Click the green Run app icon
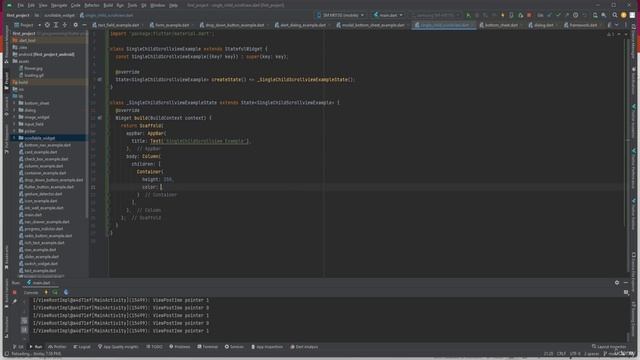Screen dimensions: 640x360 [468, 15]
